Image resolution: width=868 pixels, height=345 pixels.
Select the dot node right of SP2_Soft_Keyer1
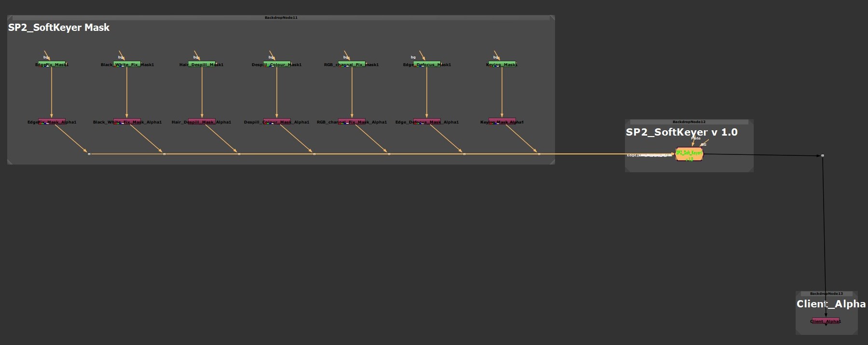coord(823,155)
